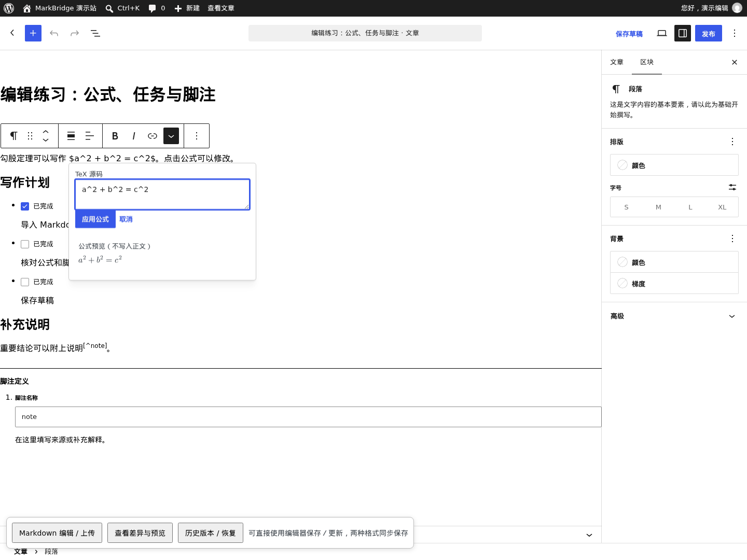Insert a link from the block toolbar

(153, 136)
